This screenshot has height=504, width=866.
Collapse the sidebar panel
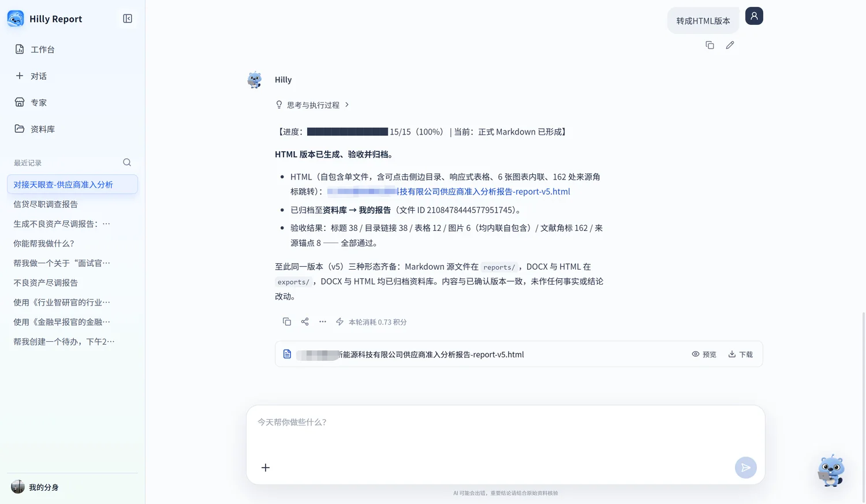[x=128, y=18]
